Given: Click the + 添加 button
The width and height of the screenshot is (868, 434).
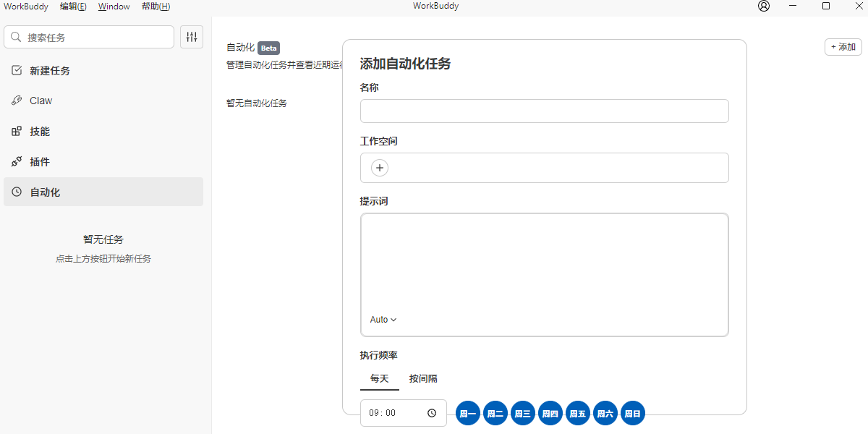Looking at the screenshot, I should (843, 47).
